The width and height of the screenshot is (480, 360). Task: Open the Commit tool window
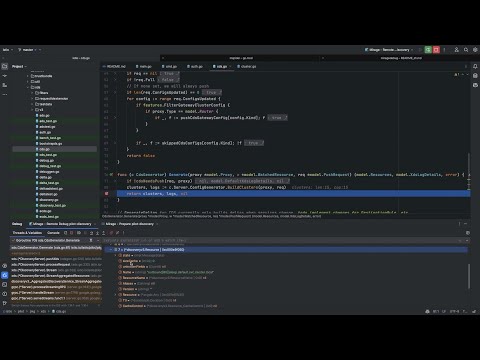(x=5, y=76)
